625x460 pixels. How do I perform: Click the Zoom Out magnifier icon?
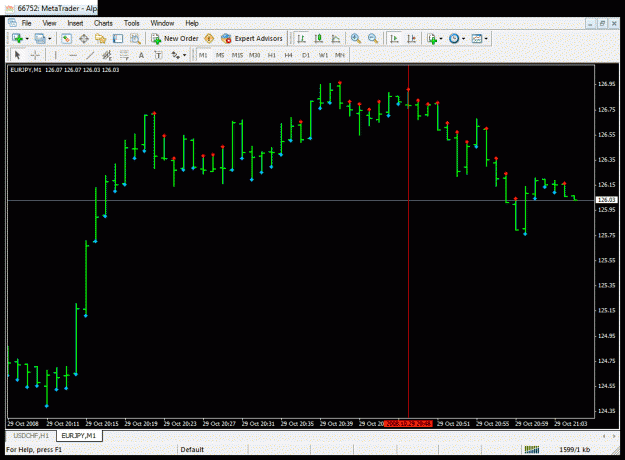click(x=373, y=39)
